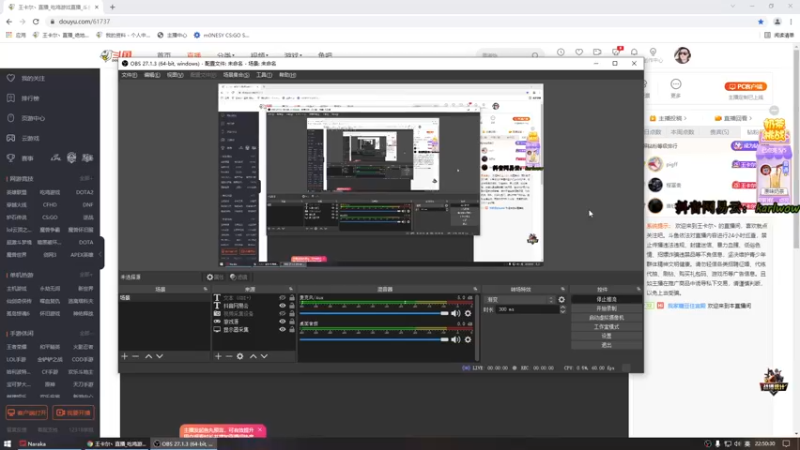This screenshot has height=450, width=800.
Task: Open the OBS Edit menu
Action: click(x=152, y=75)
